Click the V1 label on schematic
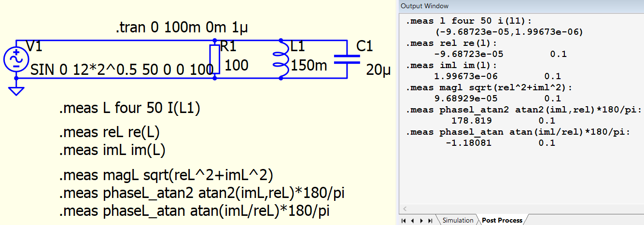This screenshot has height=225, width=644. (34, 47)
